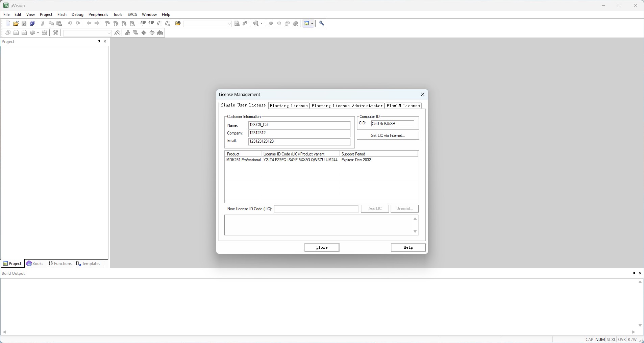Image resolution: width=644 pixels, height=343 pixels.
Task: Click the Manage Run-Time Environment diamond icon
Action: [144, 33]
